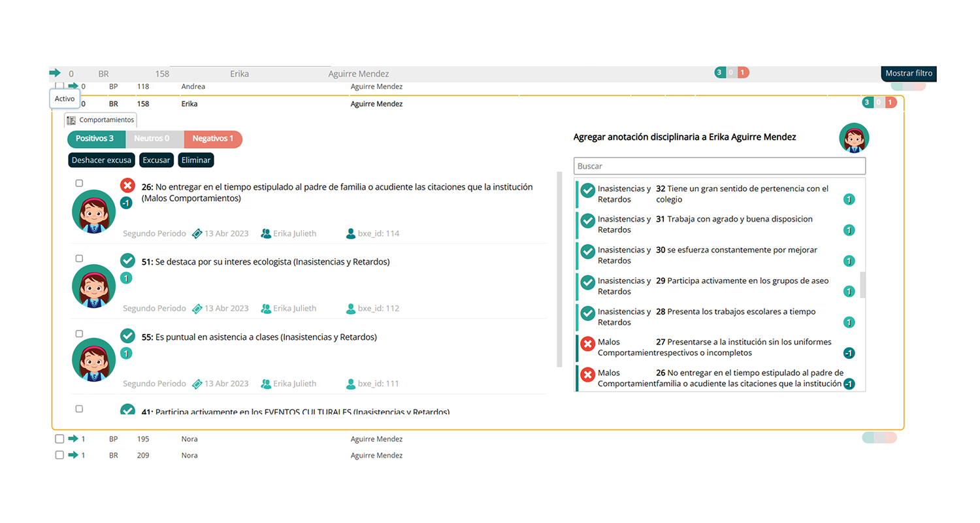
Task: Click the annotation list scrollbar thumb
Action: (862, 284)
